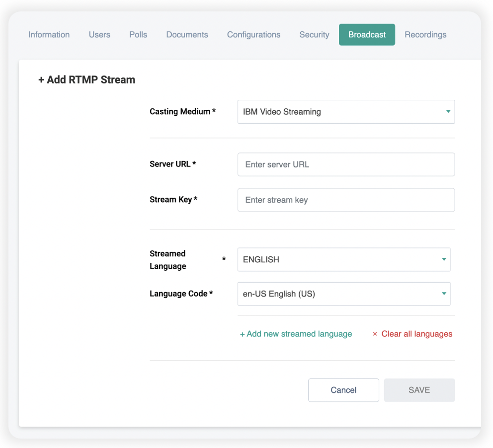Click the Streamed Language dropdown arrow
The width and height of the screenshot is (493, 448).
(x=444, y=259)
